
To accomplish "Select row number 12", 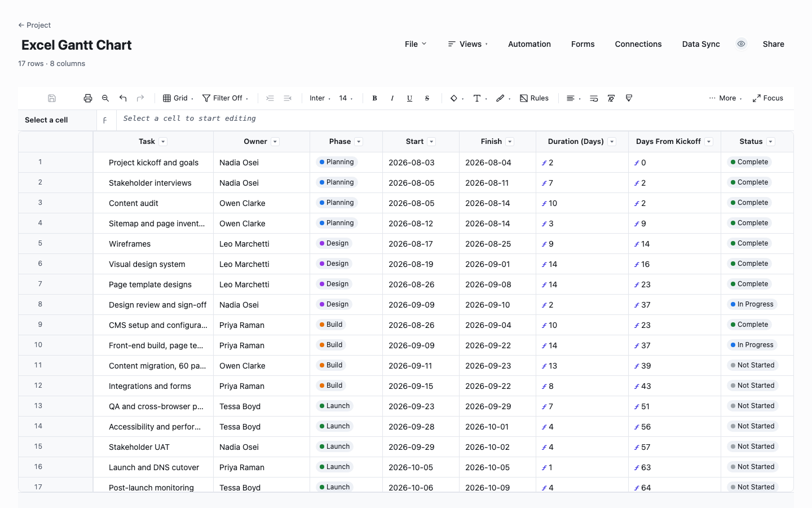I will [38, 386].
